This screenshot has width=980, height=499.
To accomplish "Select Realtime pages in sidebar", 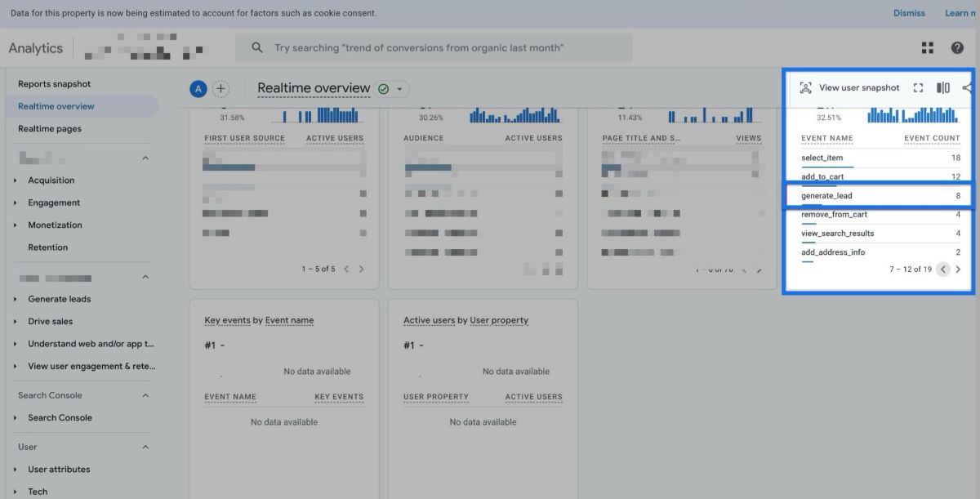I will tap(50, 129).
